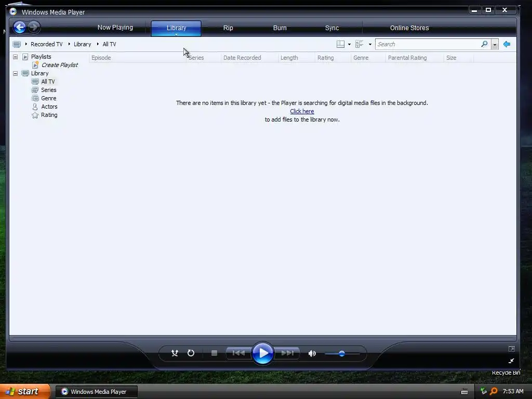Screen dimensions: 532x399
Task: Click Windows Media Player taskbar button
Action: coord(96,392)
